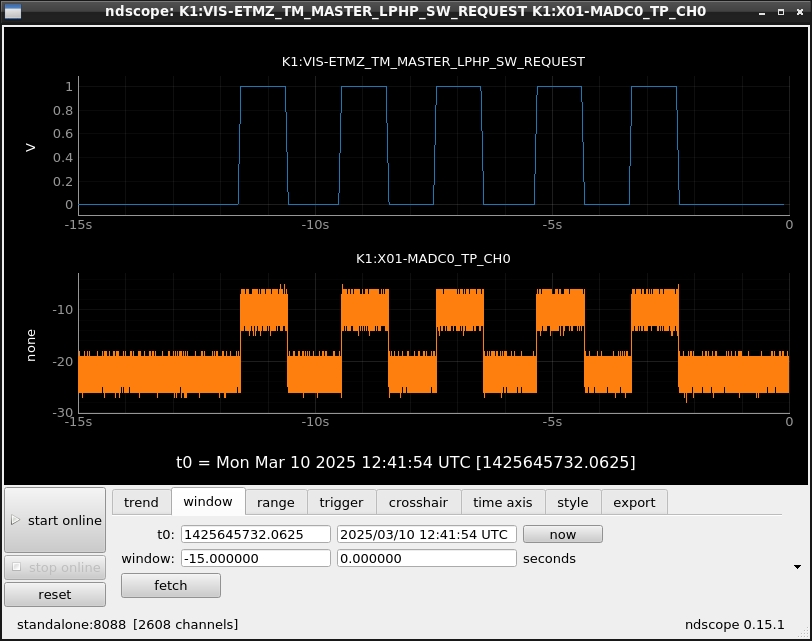The image size is (812, 641).
Task: Expand the control panel collapse arrow
Action: pyautogui.click(x=798, y=567)
